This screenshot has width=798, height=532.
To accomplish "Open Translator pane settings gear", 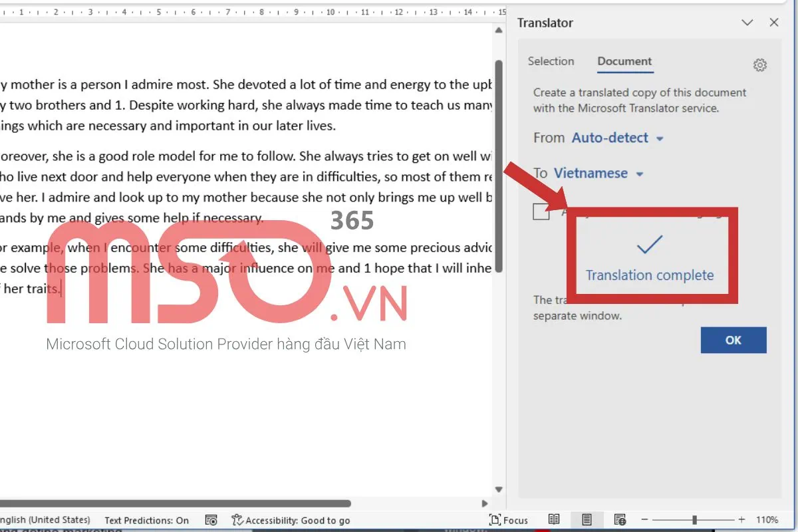I will (x=760, y=65).
